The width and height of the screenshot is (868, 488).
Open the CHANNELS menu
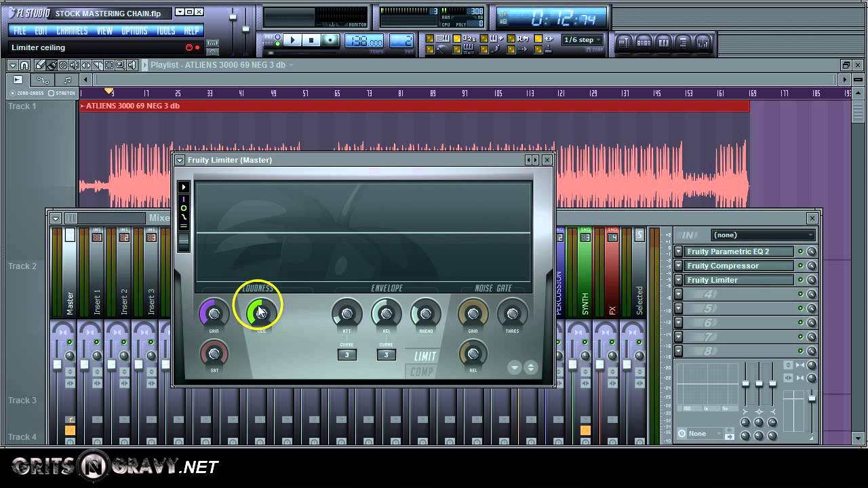(x=72, y=31)
